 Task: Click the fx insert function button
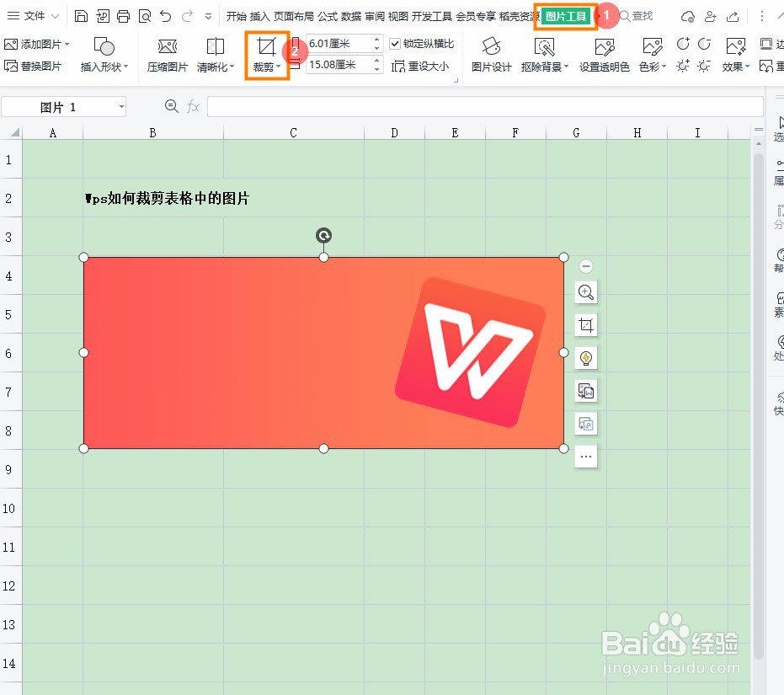193,107
